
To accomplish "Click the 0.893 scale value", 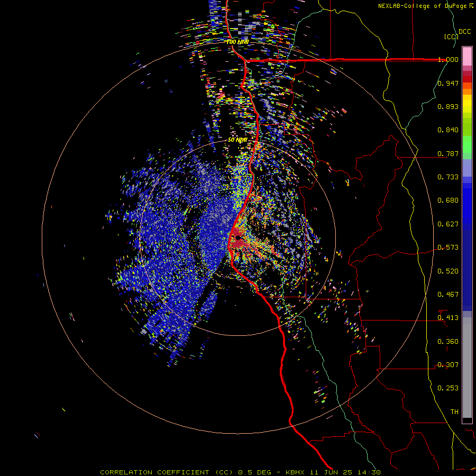I will [x=448, y=106].
